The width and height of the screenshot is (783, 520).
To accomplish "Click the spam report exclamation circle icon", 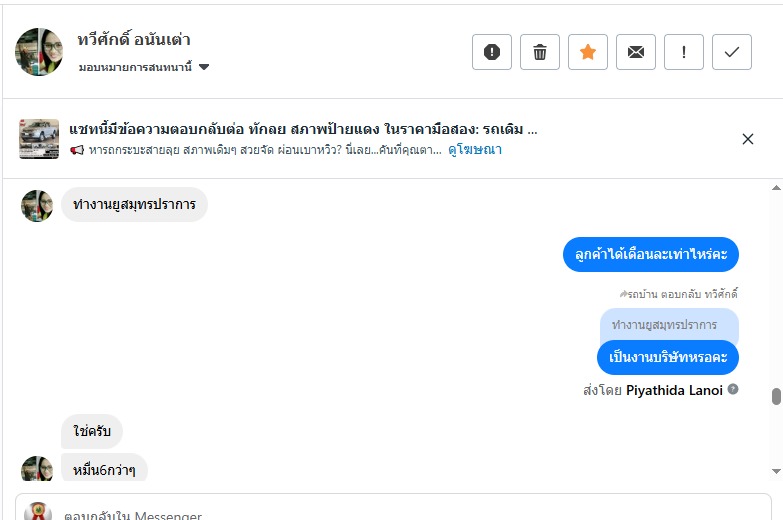I will point(492,52).
